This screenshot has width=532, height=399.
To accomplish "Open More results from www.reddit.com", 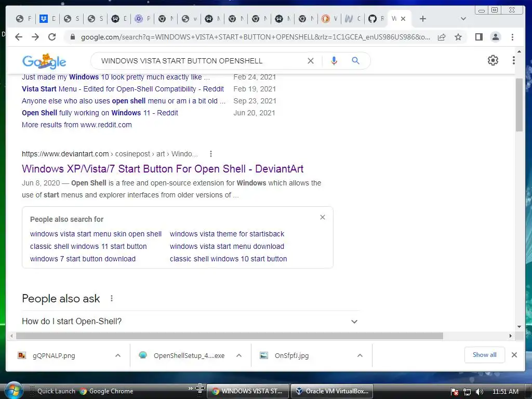I will pyautogui.click(x=77, y=125).
